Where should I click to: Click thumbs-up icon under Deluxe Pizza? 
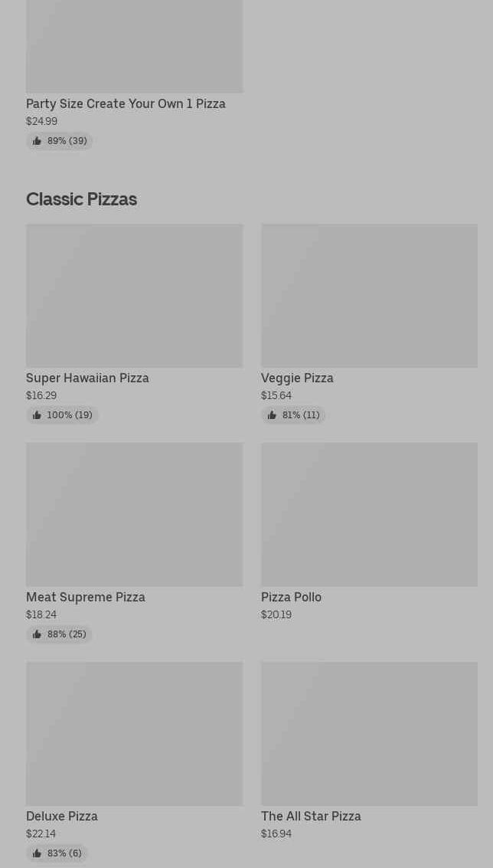coord(37,853)
